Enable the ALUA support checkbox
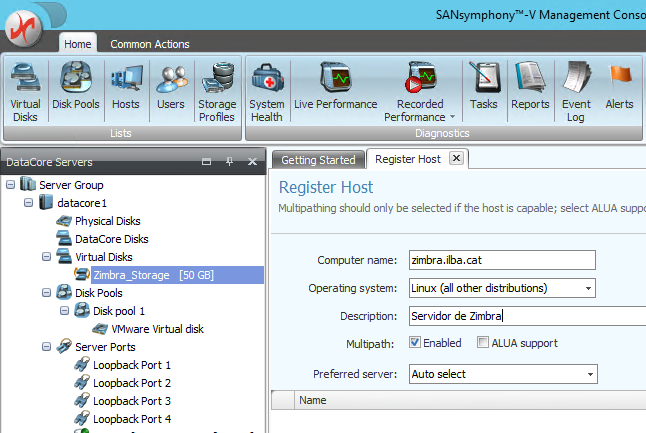646x433 pixels. click(482, 342)
